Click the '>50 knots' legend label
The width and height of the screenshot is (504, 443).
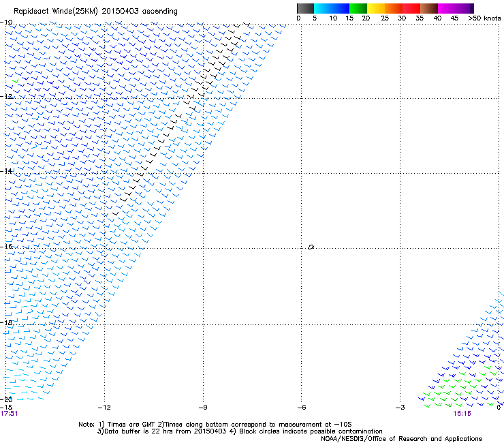pos(484,18)
